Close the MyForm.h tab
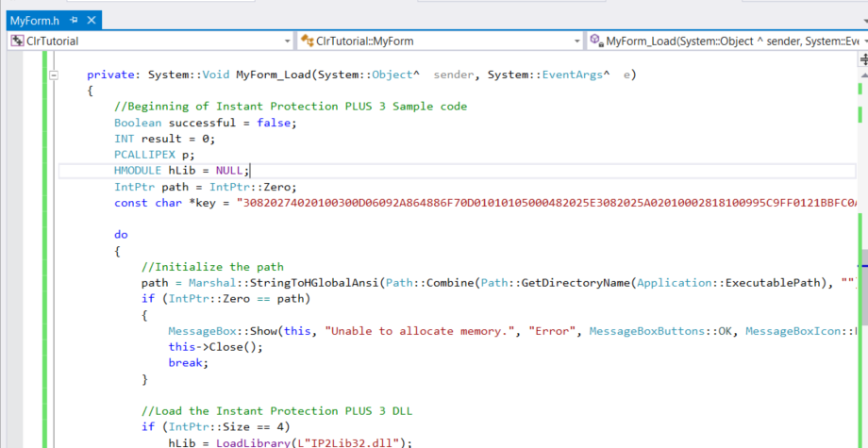Image resolution: width=868 pixels, height=448 pixels. pos(92,21)
